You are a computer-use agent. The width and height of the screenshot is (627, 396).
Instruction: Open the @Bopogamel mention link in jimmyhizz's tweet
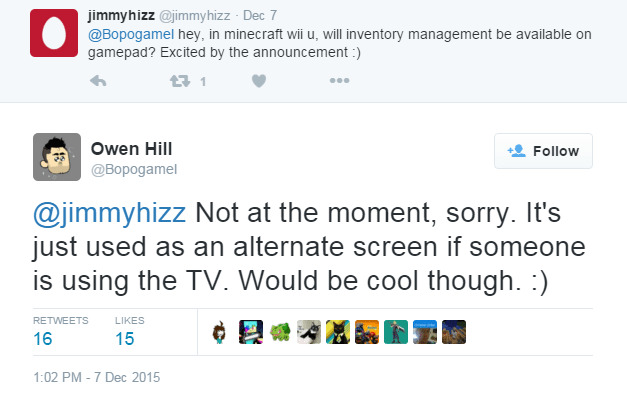(131, 34)
